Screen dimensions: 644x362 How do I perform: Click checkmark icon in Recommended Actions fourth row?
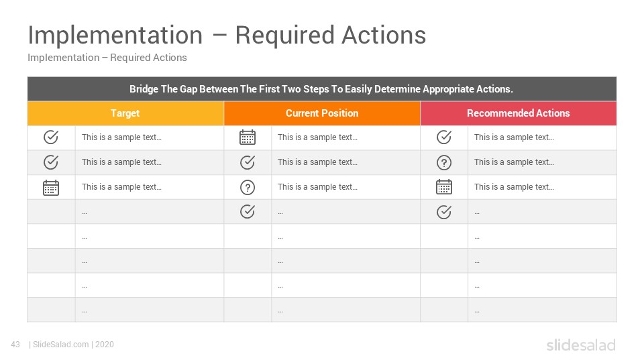coord(444,212)
